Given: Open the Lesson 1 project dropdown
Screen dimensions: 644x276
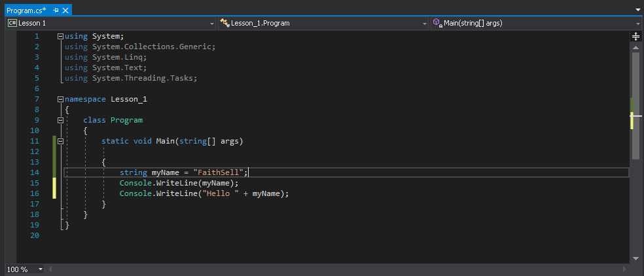Looking at the screenshot, I should pos(211,24).
